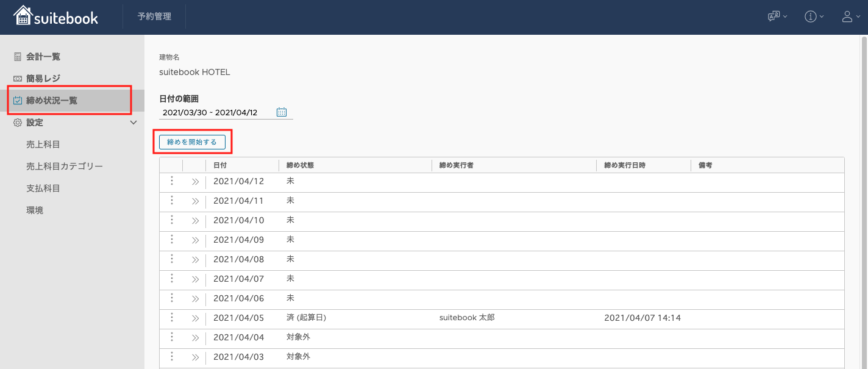Open the language translation dropdown
Image resolution: width=868 pixels, height=369 pixels.
coord(777,16)
